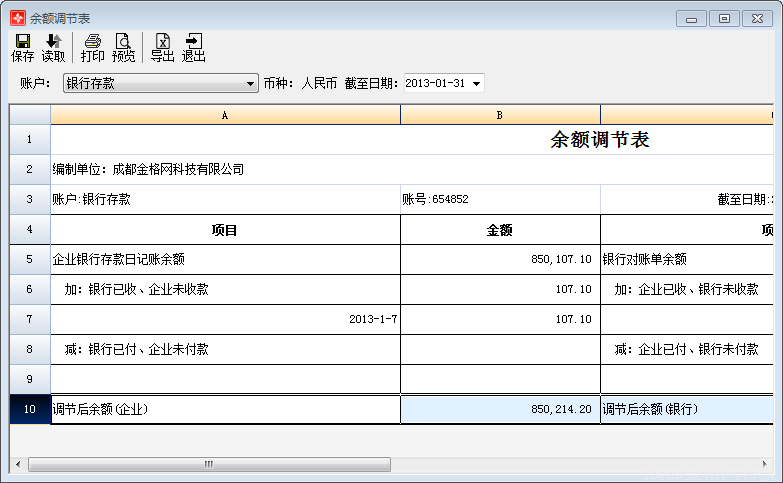
Task: Select column B header
Action: (x=500, y=115)
